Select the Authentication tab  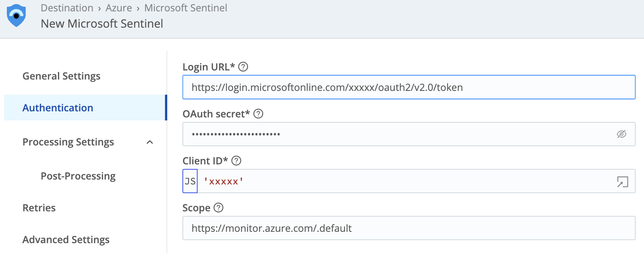pos(85,108)
